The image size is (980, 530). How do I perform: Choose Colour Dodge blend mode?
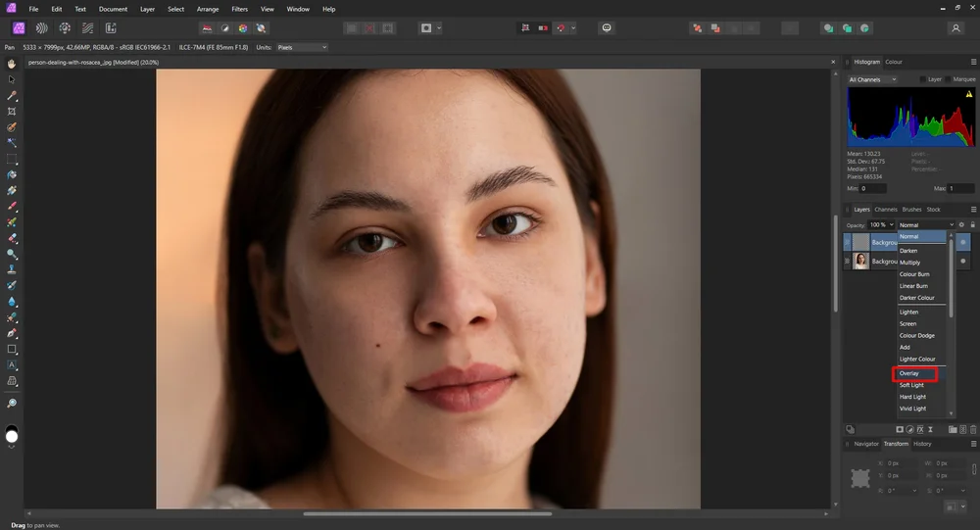click(917, 336)
